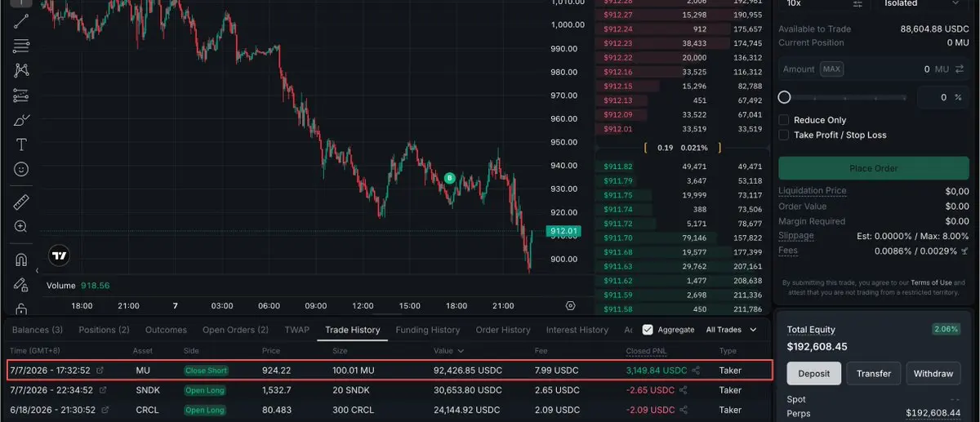Open the Outcomes tab

click(x=166, y=330)
